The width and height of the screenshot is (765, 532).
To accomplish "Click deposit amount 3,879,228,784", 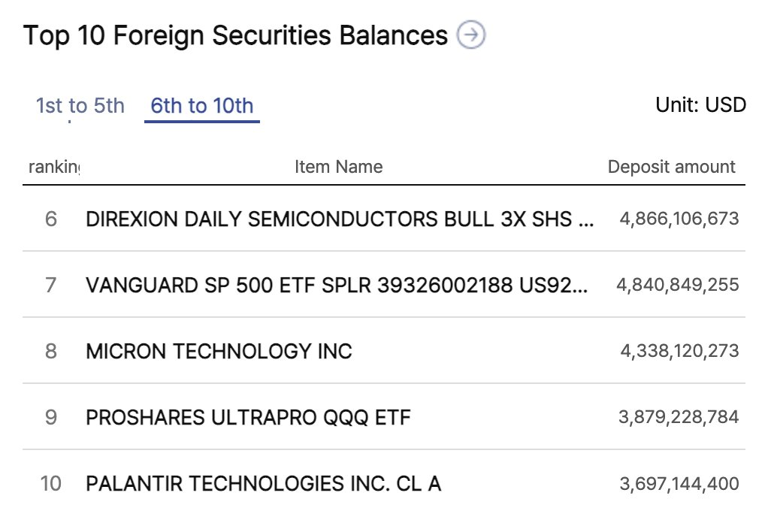I will coord(679,417).
